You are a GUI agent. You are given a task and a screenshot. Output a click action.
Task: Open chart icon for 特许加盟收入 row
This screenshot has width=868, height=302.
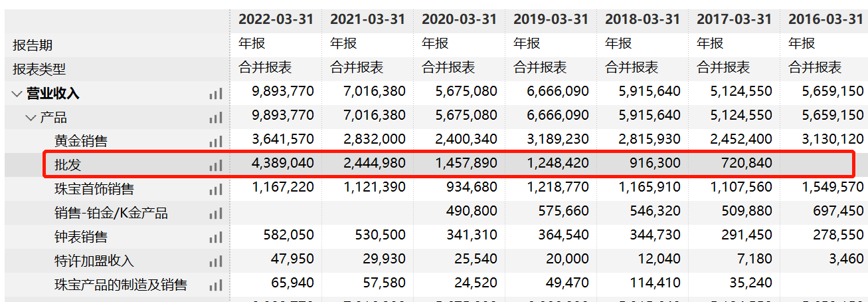(x=215, y=261)
